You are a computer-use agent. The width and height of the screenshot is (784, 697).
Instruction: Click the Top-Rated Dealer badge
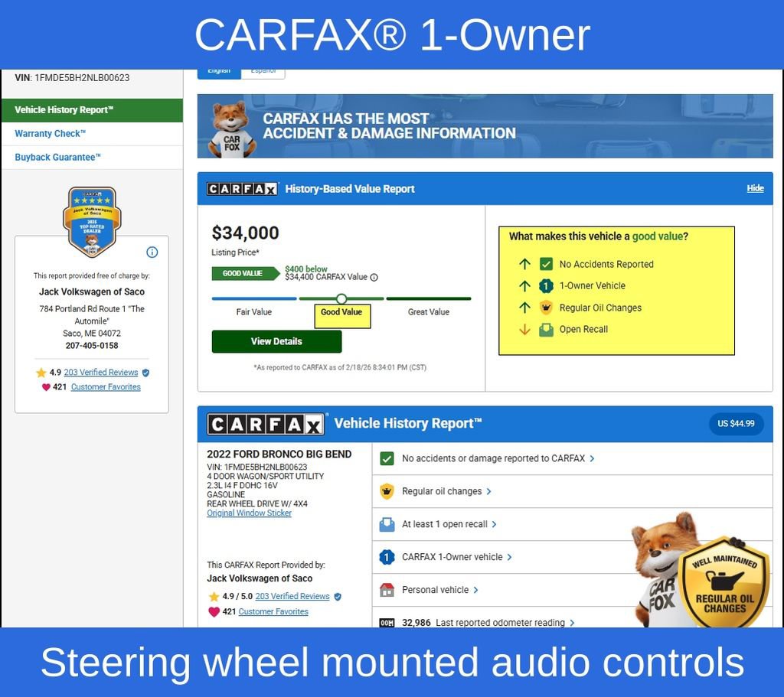point(92,222)
